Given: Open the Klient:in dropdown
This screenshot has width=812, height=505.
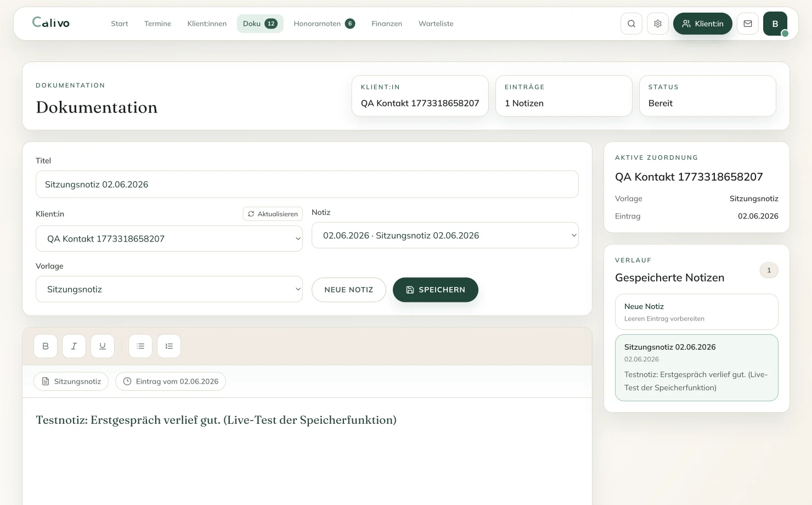Looking at the screenshot, I should pos(169,239).
